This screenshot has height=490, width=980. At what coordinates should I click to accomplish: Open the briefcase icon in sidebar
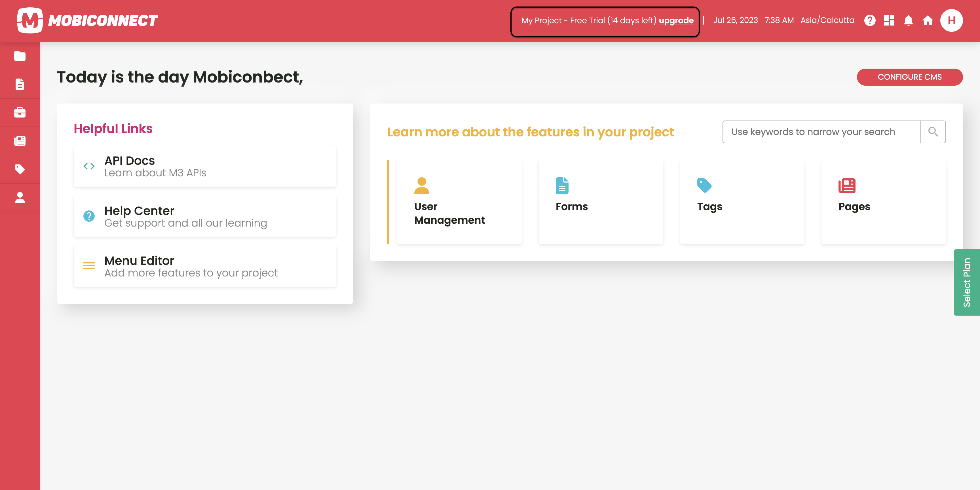(20, 113)
